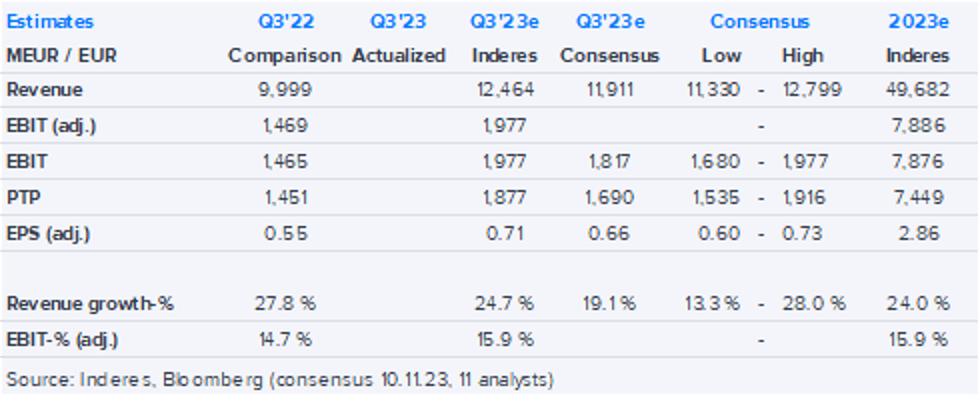Screen dimensions: 980x396
Task: Select the Revenue row label
Action: point(44,90)
